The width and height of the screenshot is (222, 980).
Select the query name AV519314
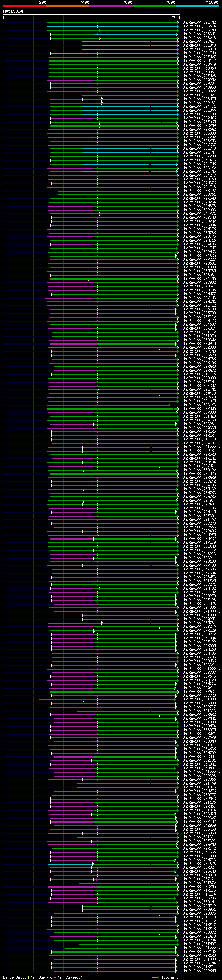pos(13,11)
